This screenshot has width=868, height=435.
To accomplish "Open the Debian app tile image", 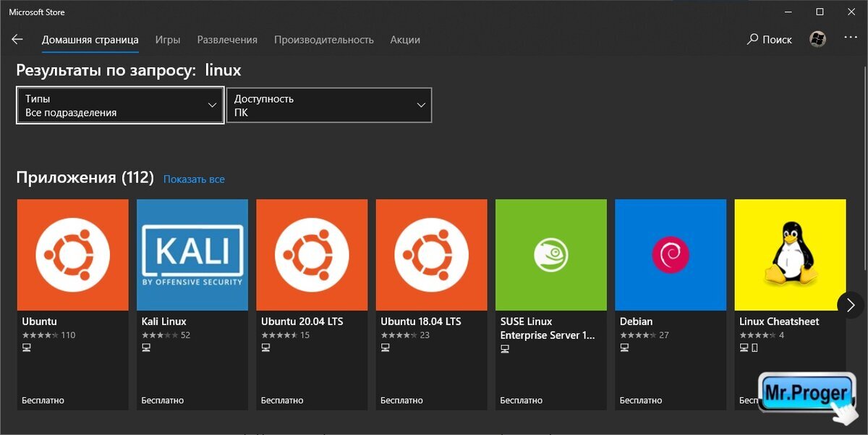I will [671, 255].
